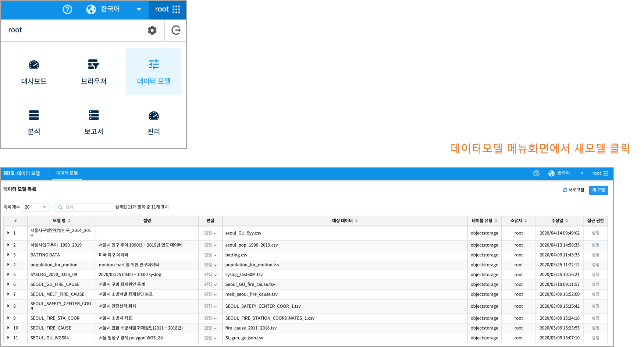
Task: Click 설정 link for batting.csv row
Action: click(595, 255)
